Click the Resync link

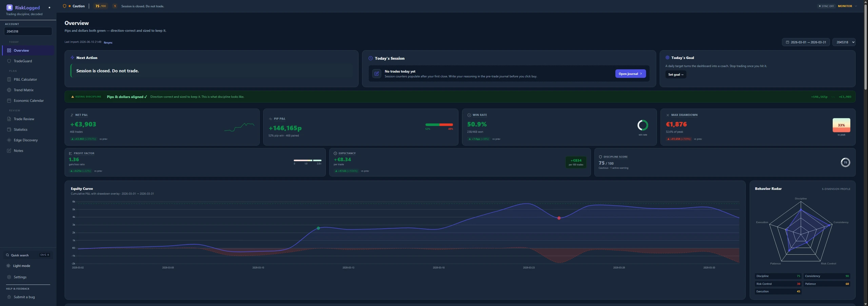point(108,43)
